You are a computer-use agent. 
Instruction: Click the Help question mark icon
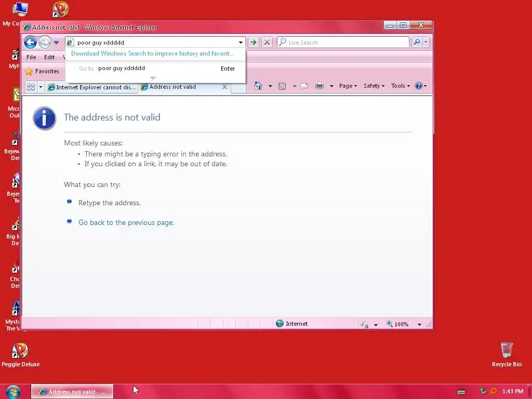[419, 86]
